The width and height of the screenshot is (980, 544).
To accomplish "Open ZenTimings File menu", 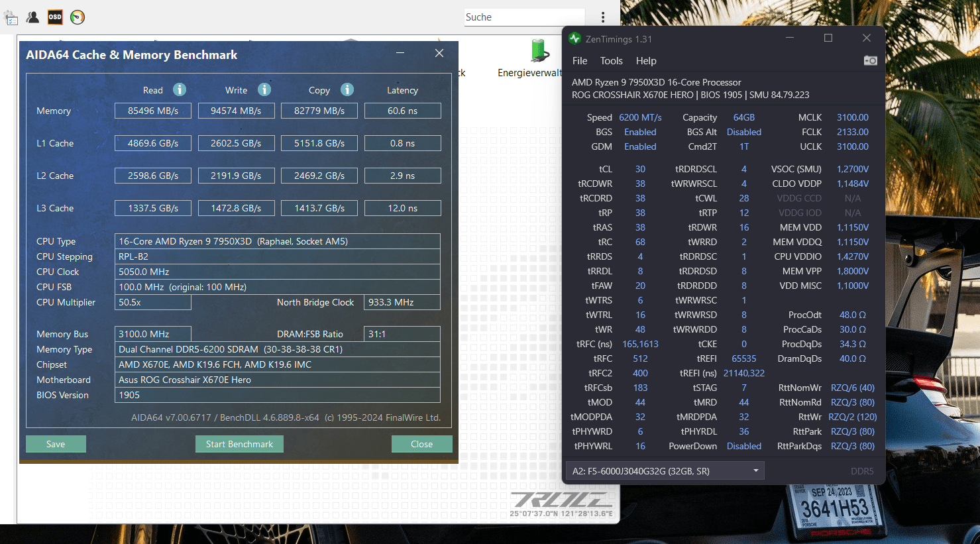I will [580, 61].
